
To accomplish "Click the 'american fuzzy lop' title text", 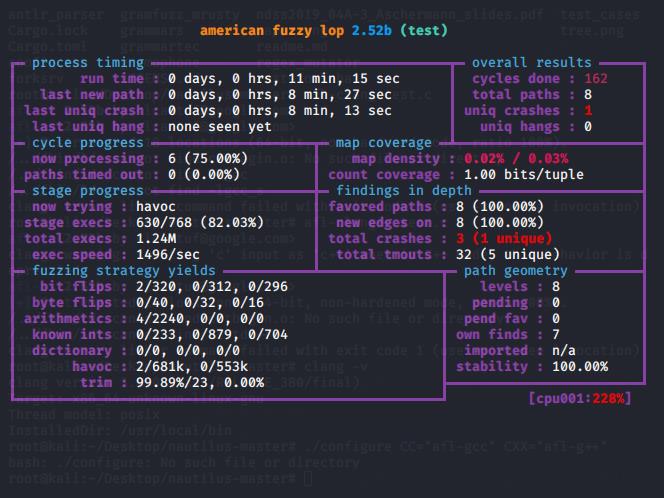I will pos(272,30).
